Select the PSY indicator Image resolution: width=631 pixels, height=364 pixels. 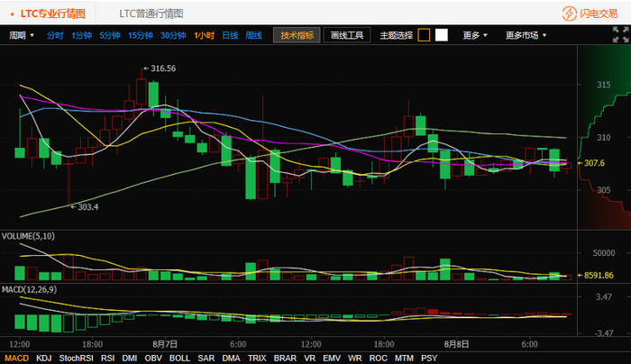point(429,358)
